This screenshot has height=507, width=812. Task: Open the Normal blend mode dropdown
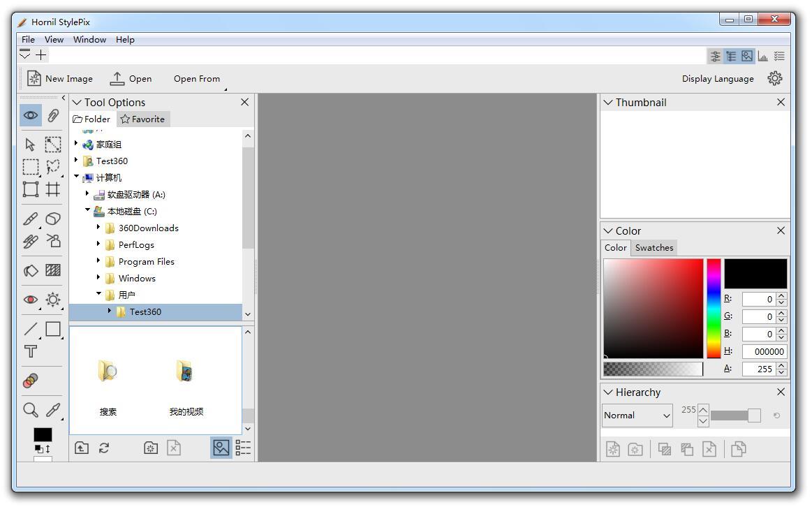pyautogui.click(x=637, y=416)
